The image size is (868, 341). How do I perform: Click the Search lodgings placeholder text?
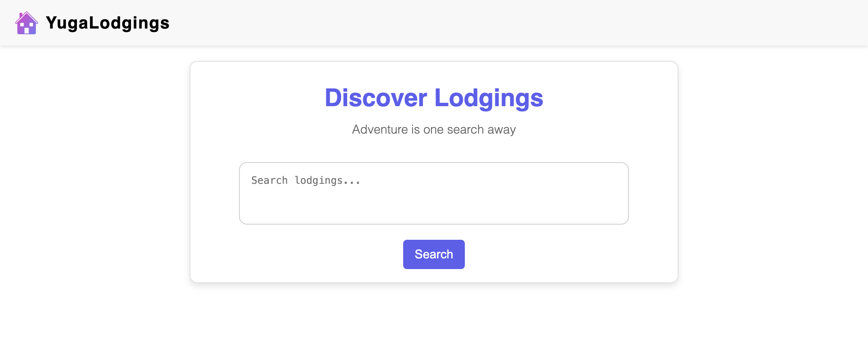pos(306,180)
